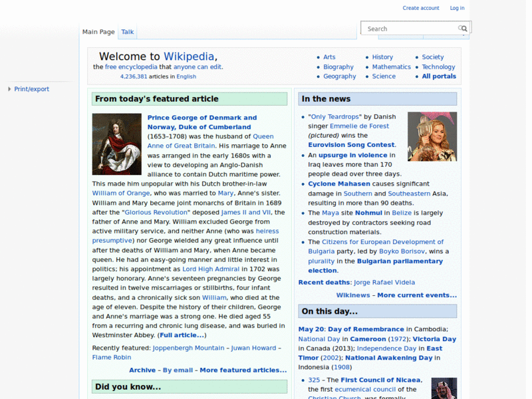
Task: Open the Print/export link
Action: point(31,89)
